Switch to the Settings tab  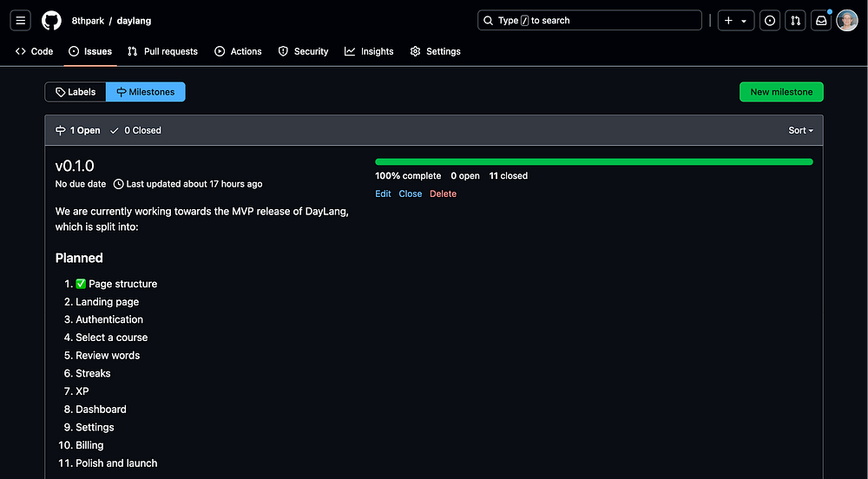pyautogui.click(x=435, y=51)
